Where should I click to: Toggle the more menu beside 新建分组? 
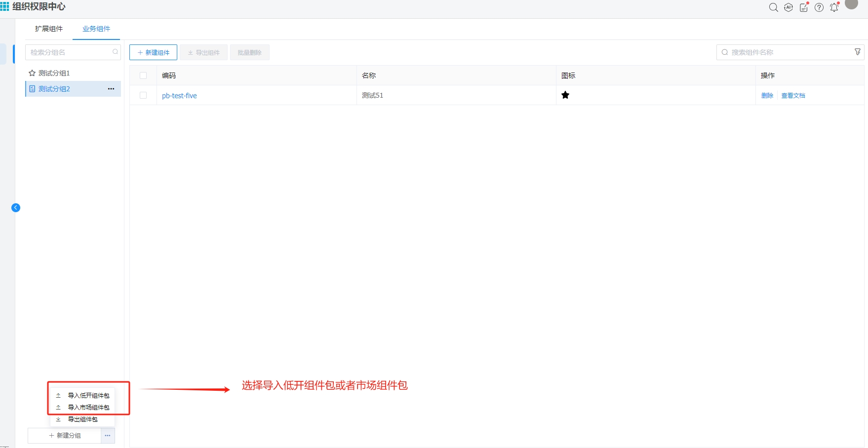coord(108,436)
